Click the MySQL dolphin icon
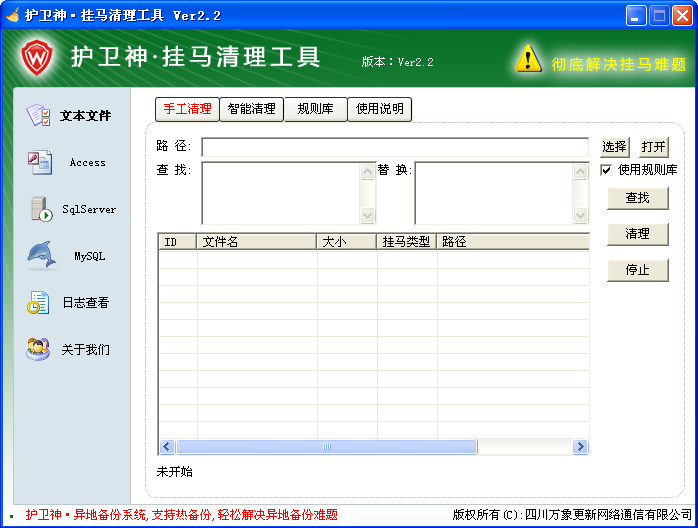Image resolution: width=698 pixels, height=528 pixels. (x=41, y=256)
